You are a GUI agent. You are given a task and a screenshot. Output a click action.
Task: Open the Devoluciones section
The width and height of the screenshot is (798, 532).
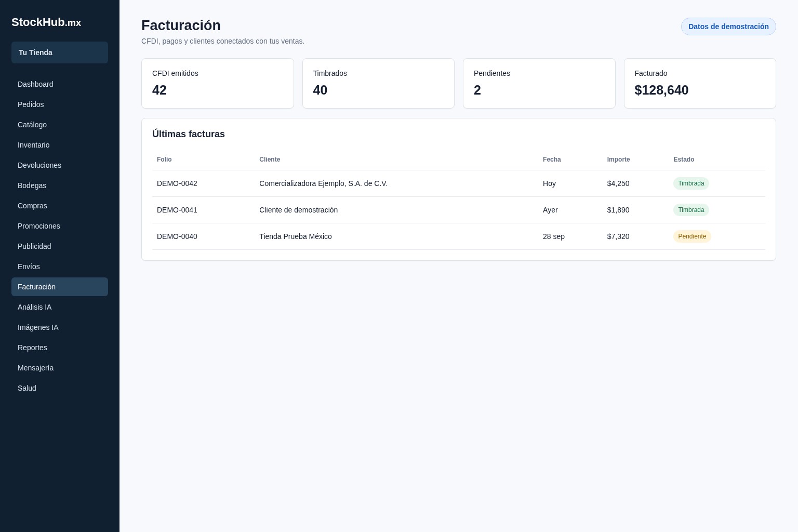click(x=60, y=165)
